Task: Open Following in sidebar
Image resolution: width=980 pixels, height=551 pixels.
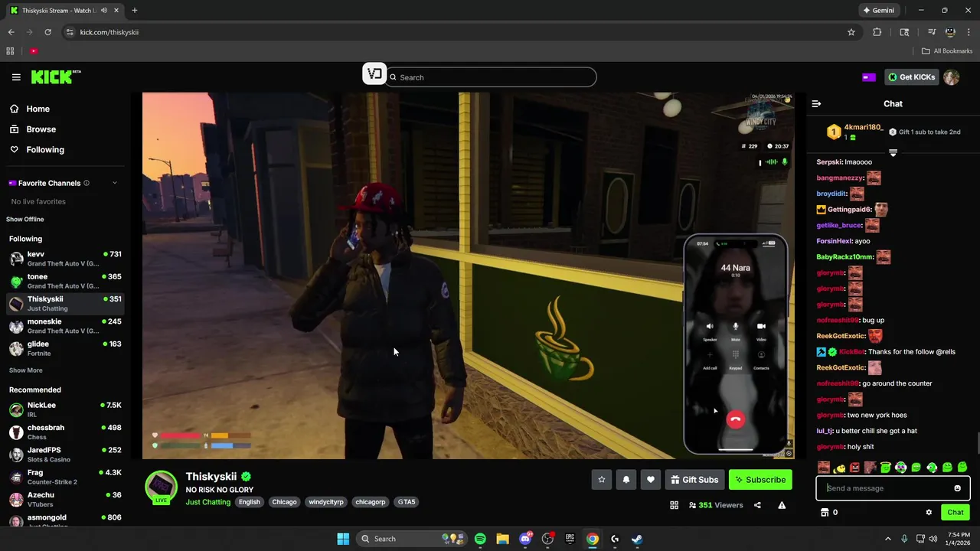Action: coord(45,150)
